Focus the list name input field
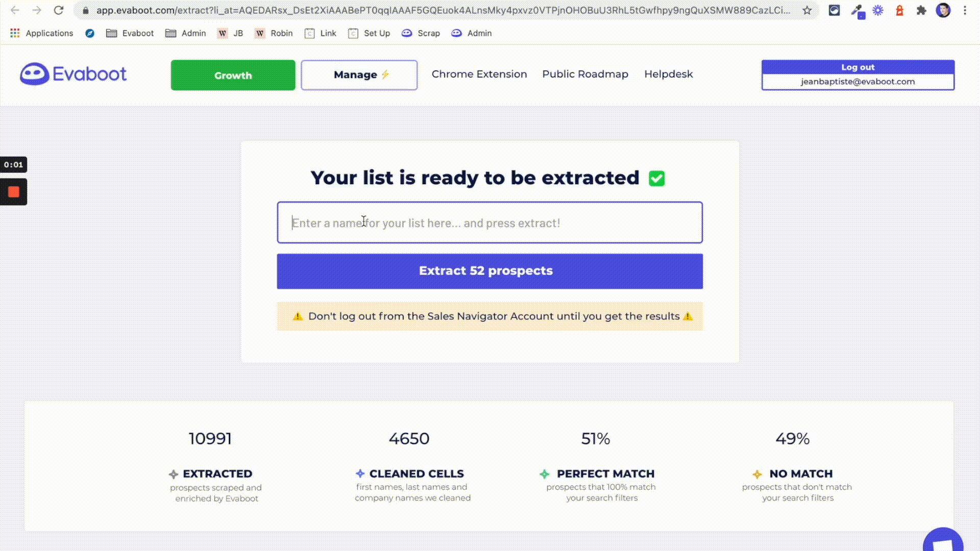The height and width of the screenshot is (551, 980). coord(489,222)
